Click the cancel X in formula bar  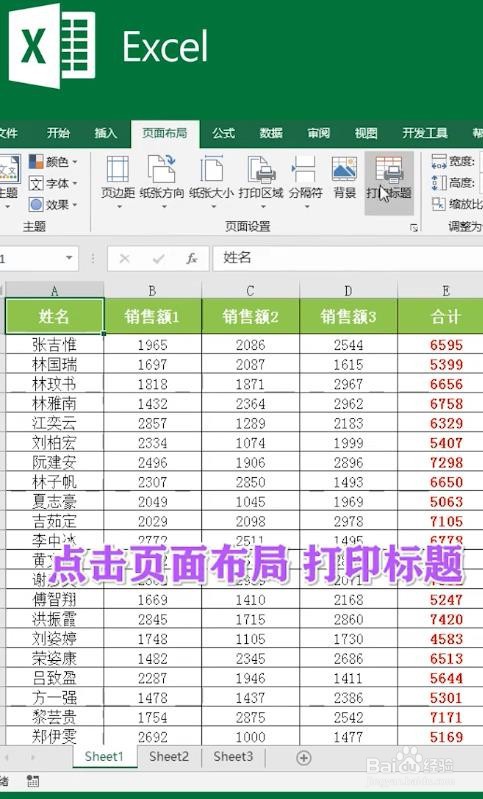coord(124,259)
